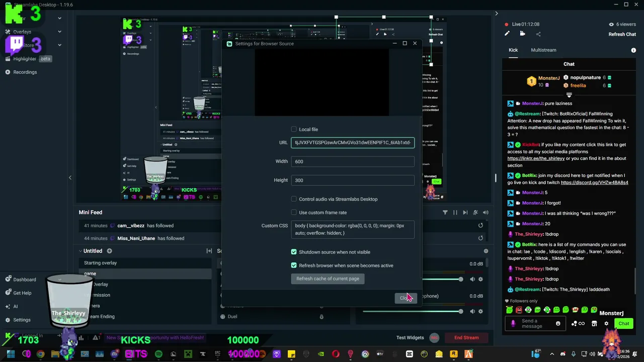
Task: Mute the microphone mixer channel
Action: (472, 311)
